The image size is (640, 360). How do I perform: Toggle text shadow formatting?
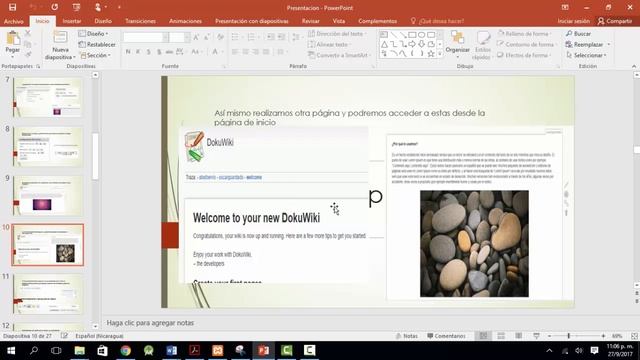coord(159,52)
